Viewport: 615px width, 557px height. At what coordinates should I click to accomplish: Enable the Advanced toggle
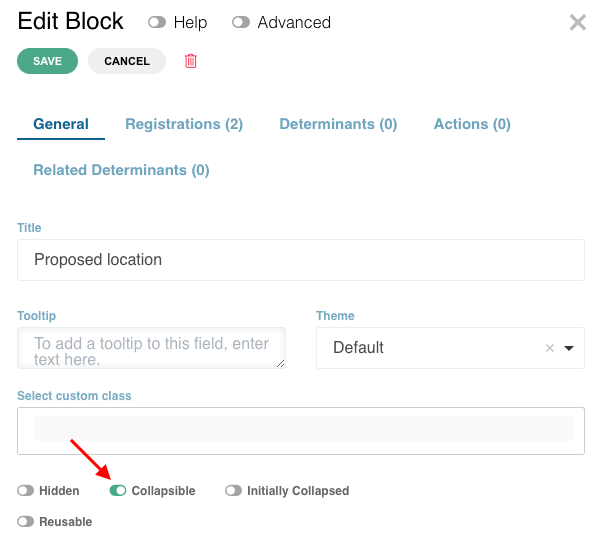click(x=241, y=22)
